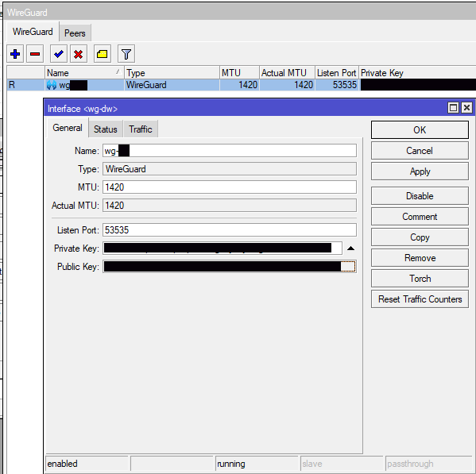This screenshot has height=474, width=476.
Task: Click the Apply button
Action: coord(420,171)
